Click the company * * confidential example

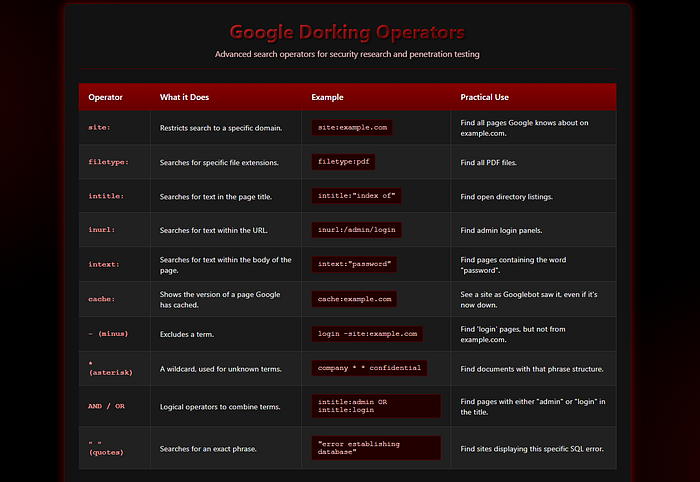coord(369,368)
